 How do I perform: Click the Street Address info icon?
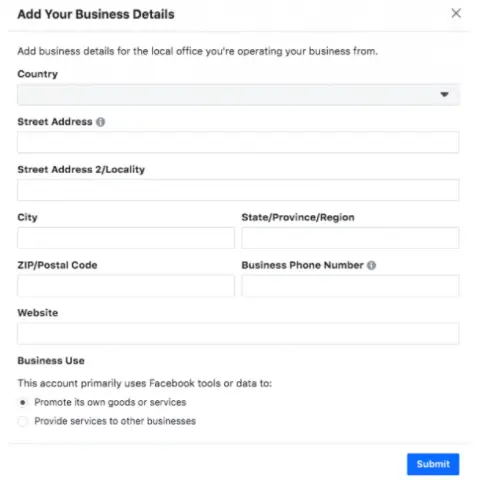100,122
